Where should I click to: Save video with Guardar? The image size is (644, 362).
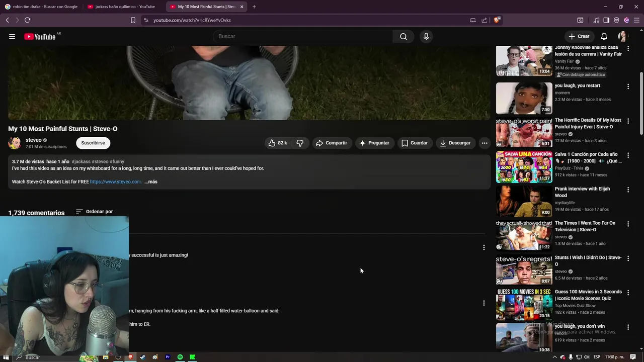pos(415,143)
